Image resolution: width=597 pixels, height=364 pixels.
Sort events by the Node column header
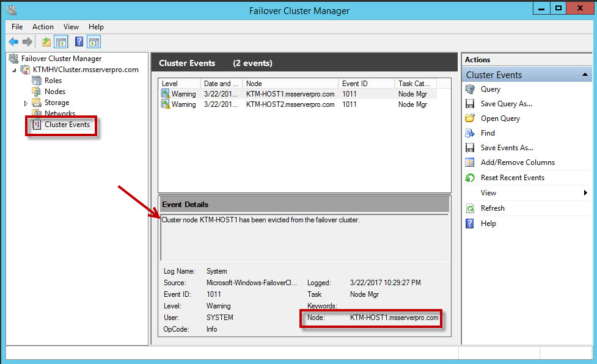(290, 83)
